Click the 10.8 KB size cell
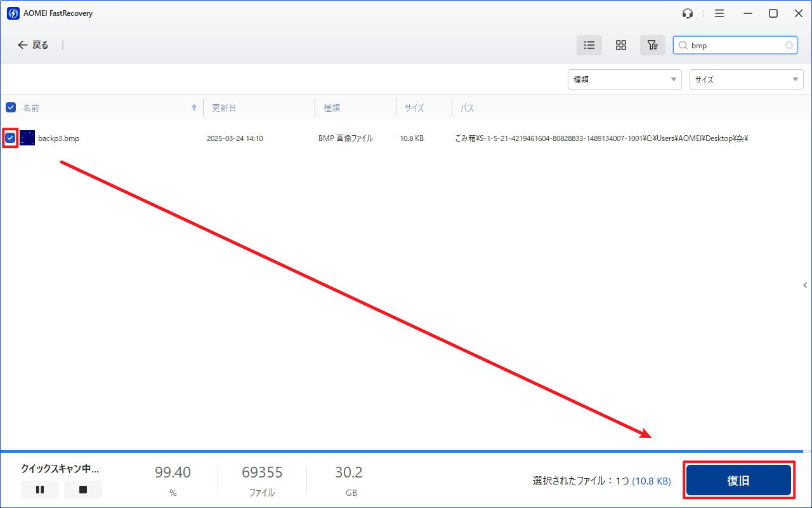Image resolution: width=812 pixels, height=508 pixels. (412, 138)
